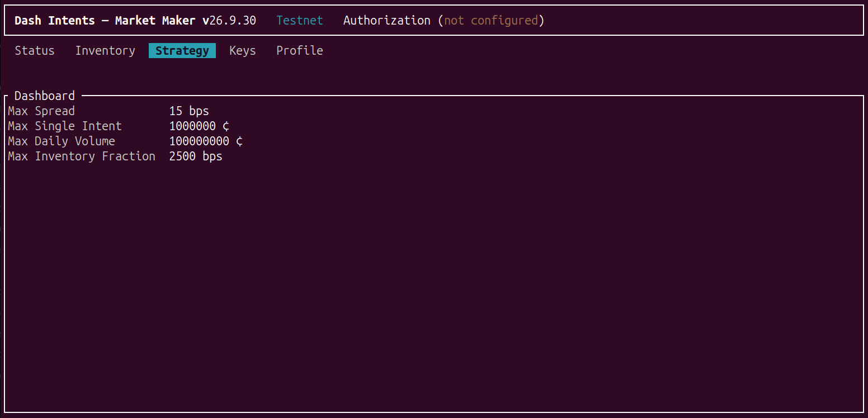This screenshot has width=868, height=418.
Task: Click the 1000000 ¢ single intent value
Action: tap(199, 126)
